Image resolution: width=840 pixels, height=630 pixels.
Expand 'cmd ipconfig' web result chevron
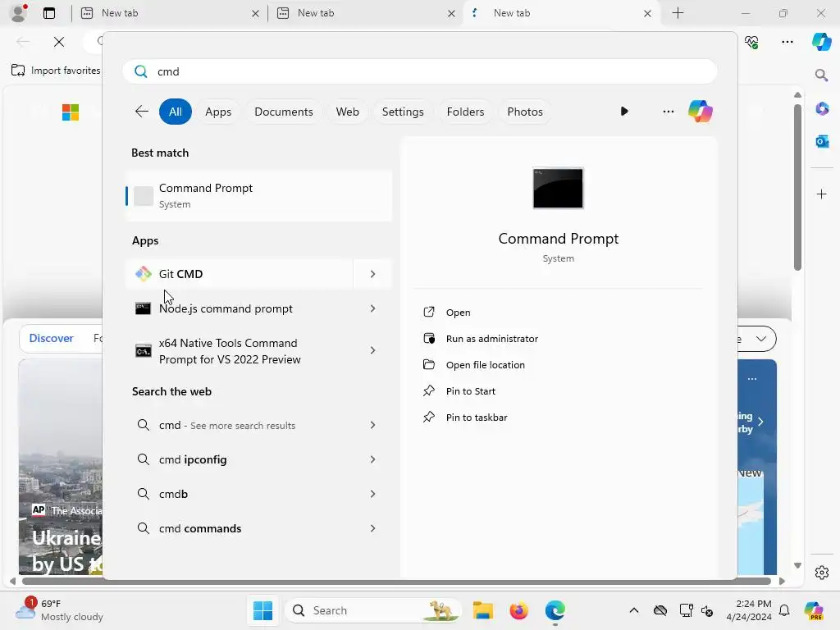tap(373, 459)
